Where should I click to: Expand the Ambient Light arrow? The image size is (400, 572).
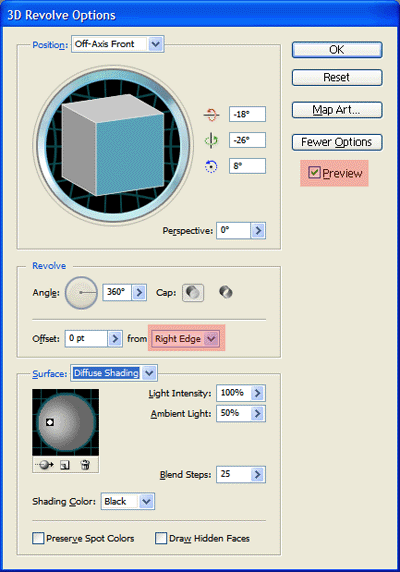click(258, 413)
